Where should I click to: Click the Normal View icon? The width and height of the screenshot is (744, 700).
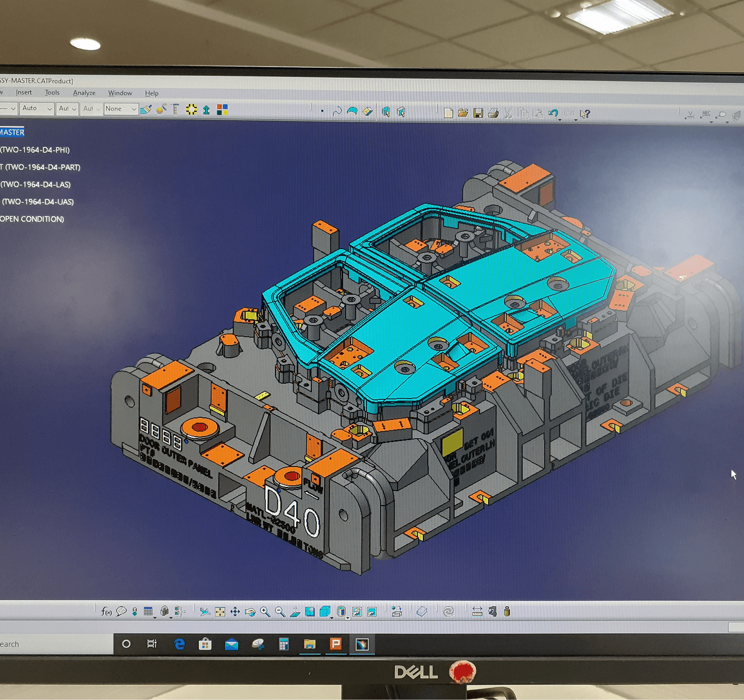(x=295, y=612)
